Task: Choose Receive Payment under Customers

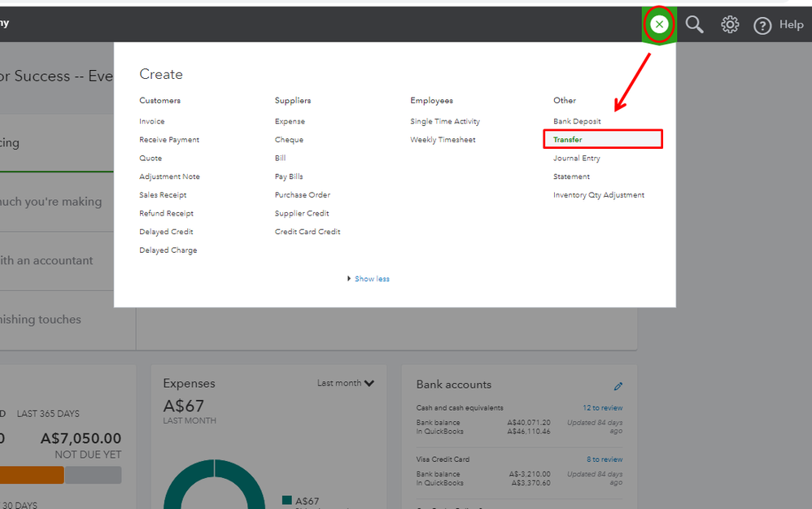Action: coord(169,140)
